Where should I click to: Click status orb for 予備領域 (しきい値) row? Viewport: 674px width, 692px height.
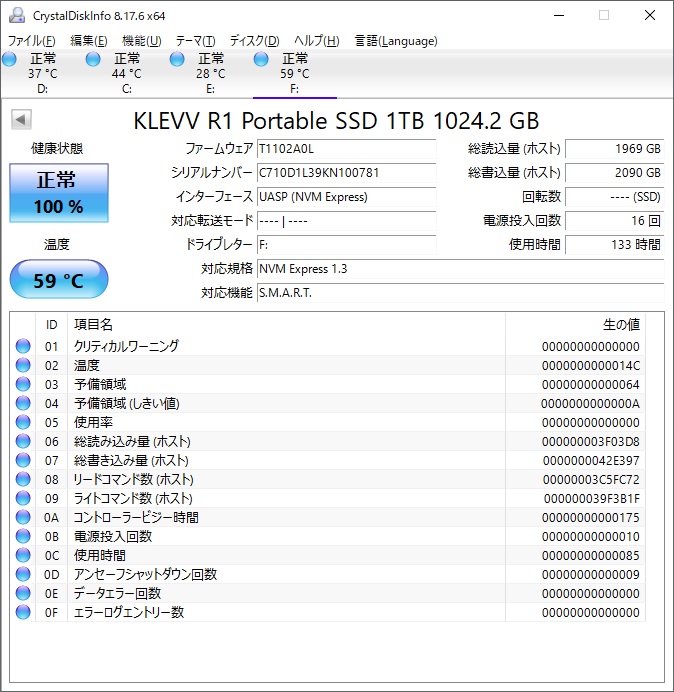tap(23, 403)
